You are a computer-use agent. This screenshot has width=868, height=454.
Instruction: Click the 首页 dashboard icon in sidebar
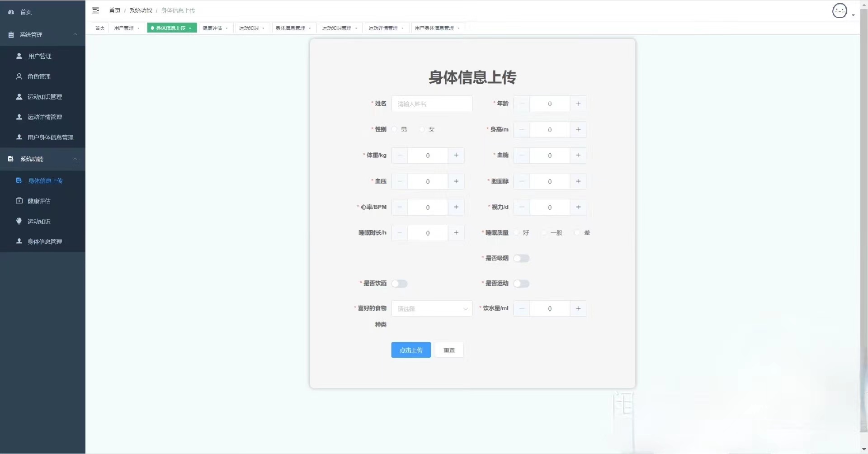pos(11,12)
